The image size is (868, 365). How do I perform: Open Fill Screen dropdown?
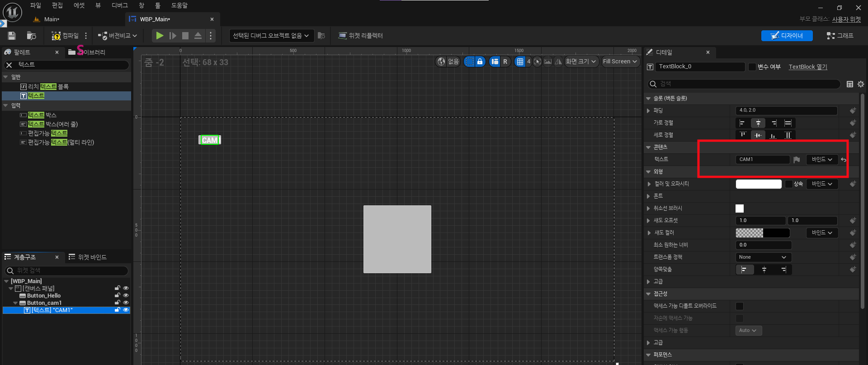coord(620,62)
